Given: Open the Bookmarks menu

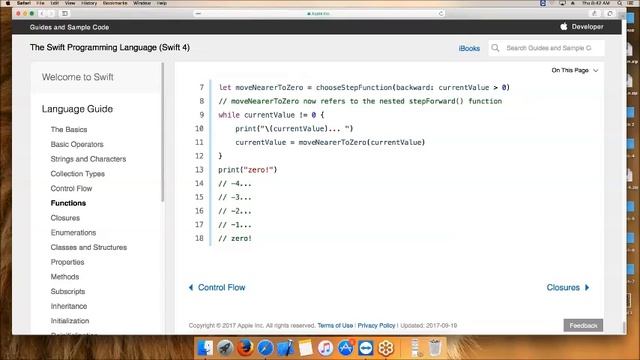Looking at the screenshot, I should (115, 3).
